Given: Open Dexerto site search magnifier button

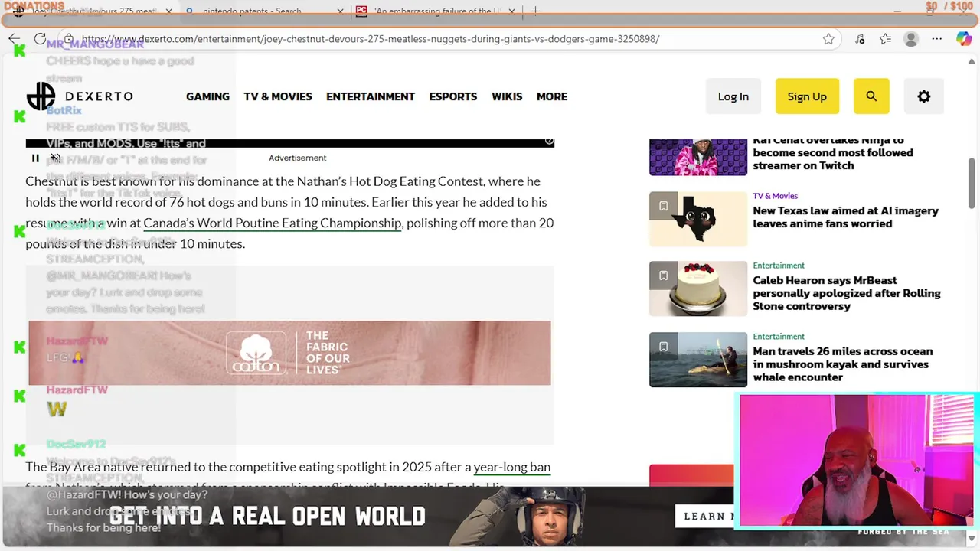Looking at the screenshot, I should 871,96.
